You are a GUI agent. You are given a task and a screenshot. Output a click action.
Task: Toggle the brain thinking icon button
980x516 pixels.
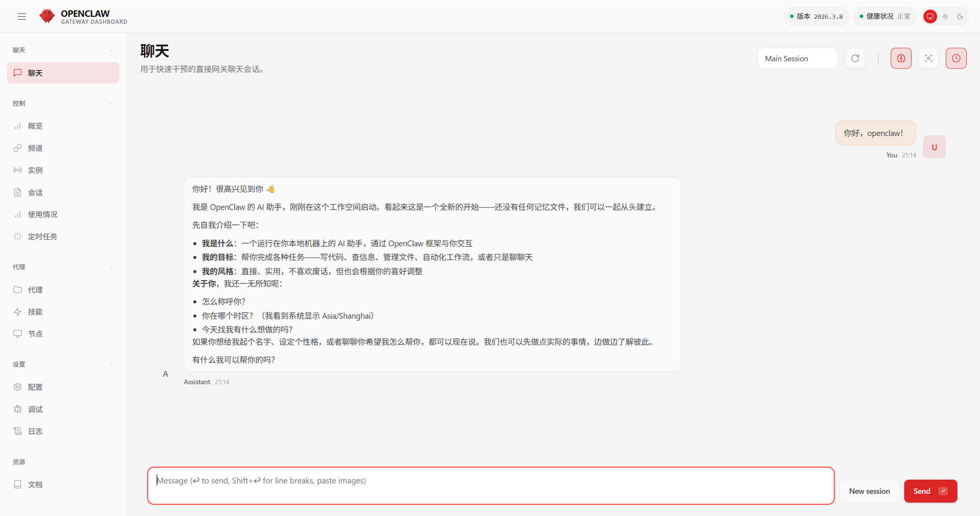[x=901, y=58]
